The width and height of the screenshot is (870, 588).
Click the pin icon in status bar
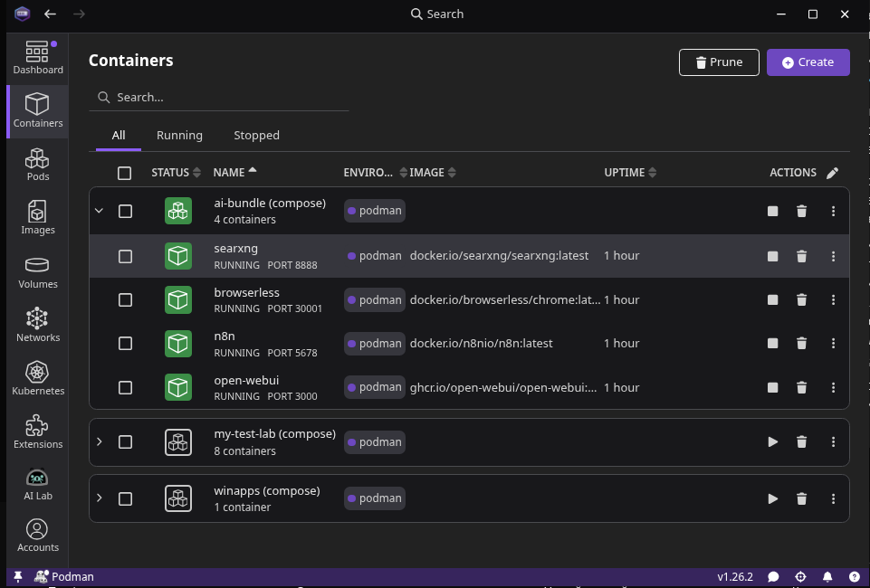point(18,577)
